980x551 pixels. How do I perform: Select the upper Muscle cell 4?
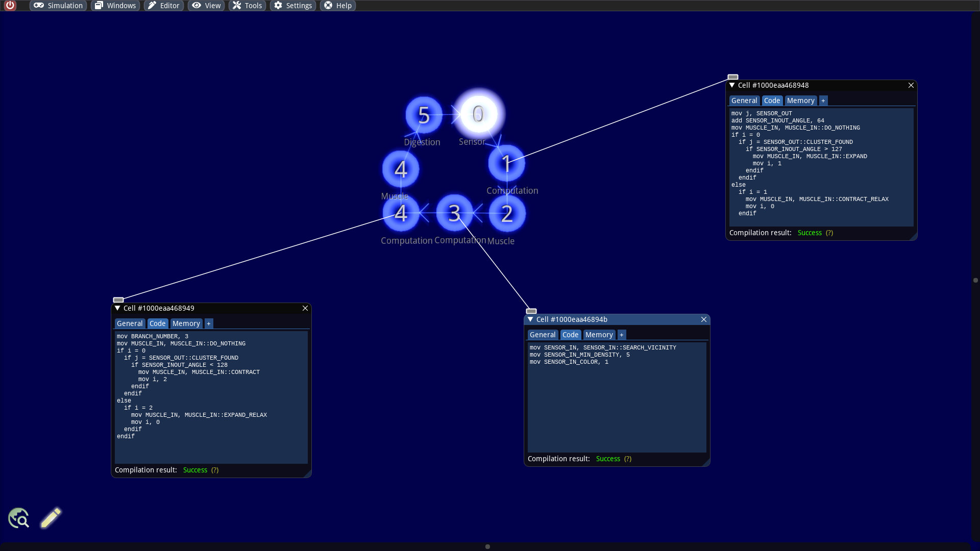point(401,169)
